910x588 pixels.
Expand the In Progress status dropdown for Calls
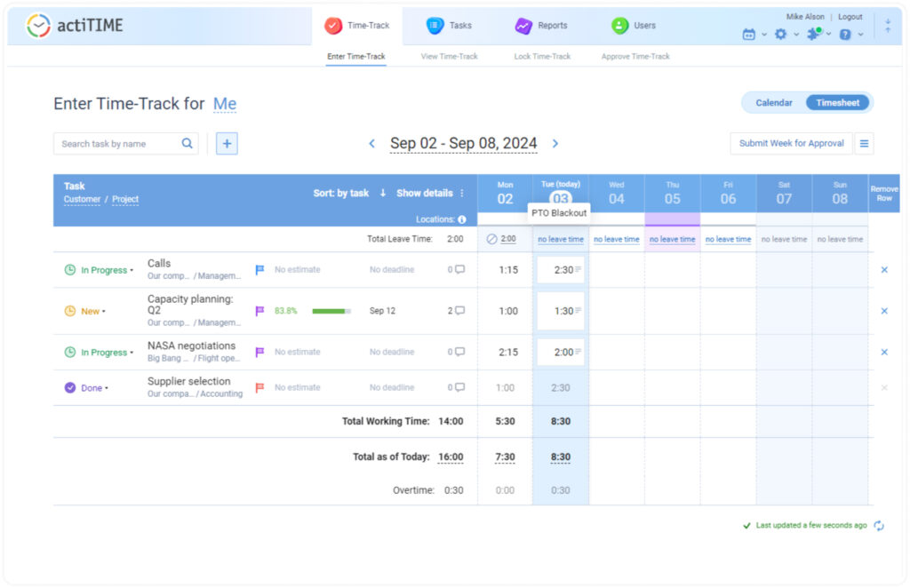105,270
